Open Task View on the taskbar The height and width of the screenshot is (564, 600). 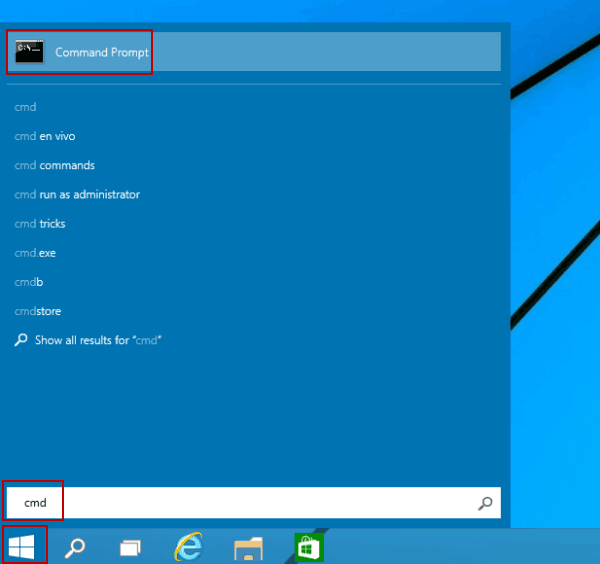tap(130, 548)
